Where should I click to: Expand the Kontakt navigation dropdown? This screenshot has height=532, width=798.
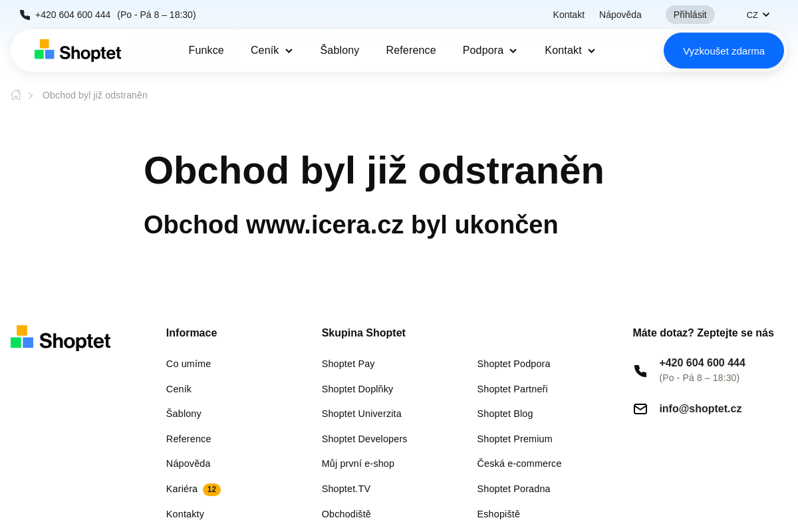[569, 50]
